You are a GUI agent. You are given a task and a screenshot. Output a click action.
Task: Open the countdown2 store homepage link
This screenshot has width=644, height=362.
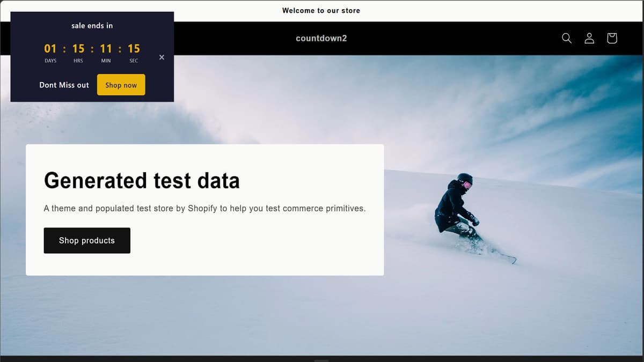click(321, 38)
